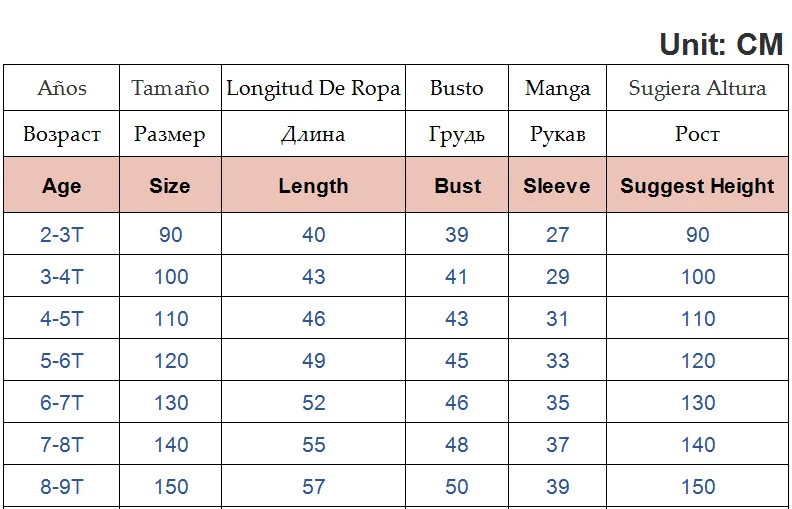The height and width of the screenshot is (509, 792).
Task: Click sleeve value 35 in 6-7T row
Action: pyautogui.click(x=558, y=403)
